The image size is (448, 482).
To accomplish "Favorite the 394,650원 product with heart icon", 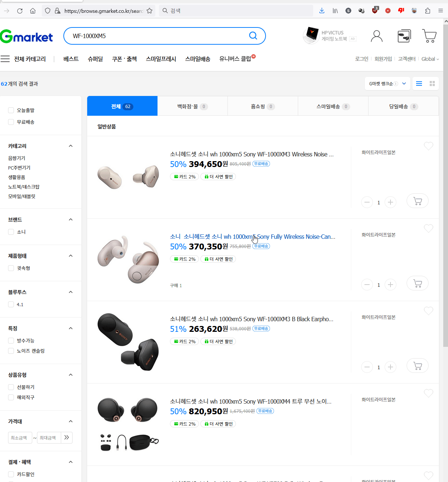I will point(429,146).
